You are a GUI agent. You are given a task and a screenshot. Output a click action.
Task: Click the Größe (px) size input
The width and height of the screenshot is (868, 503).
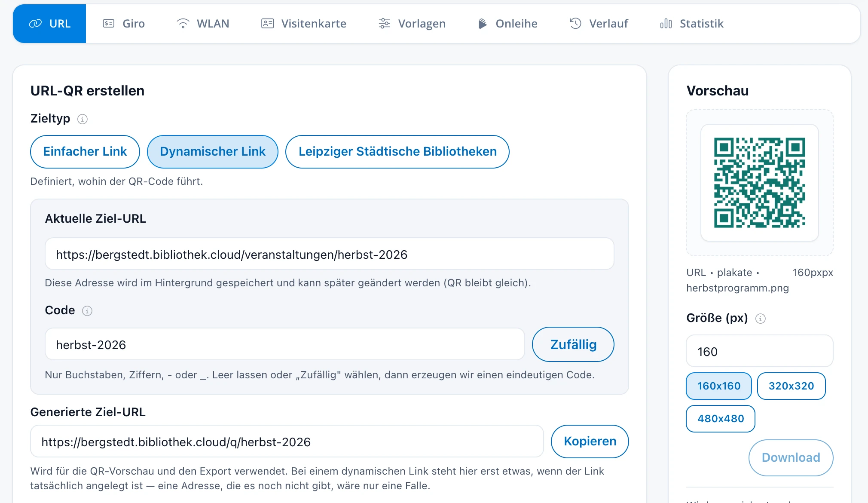click(x=760, y=351)
